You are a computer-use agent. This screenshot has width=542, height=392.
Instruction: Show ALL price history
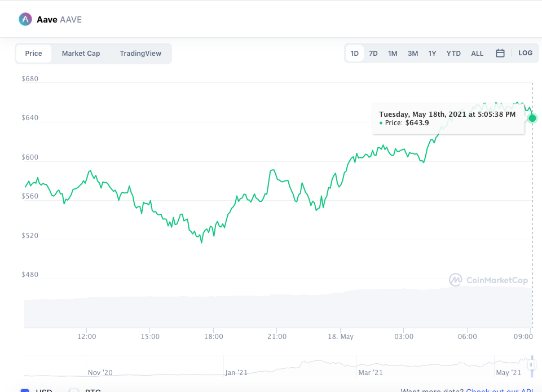click(477, 53)
